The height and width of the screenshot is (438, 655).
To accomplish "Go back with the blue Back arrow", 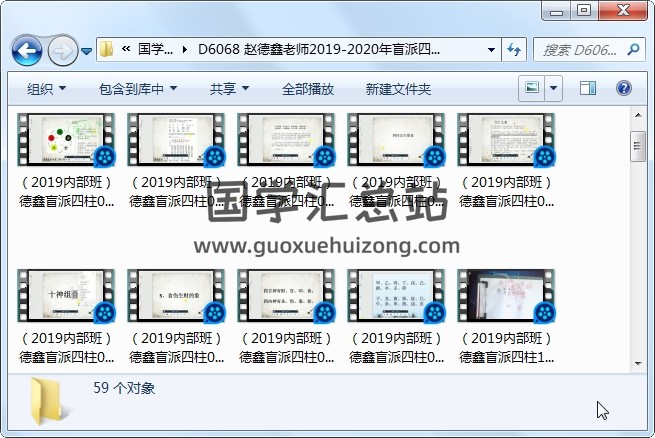I will (x=27, y=51).
